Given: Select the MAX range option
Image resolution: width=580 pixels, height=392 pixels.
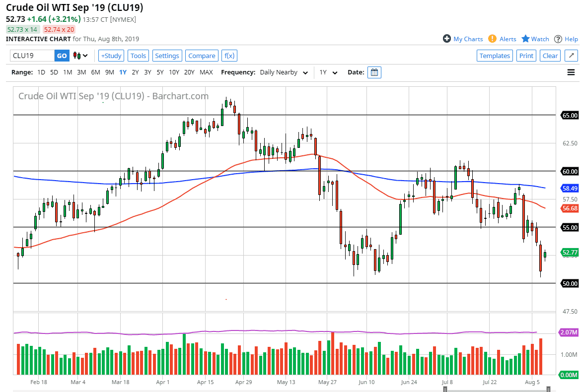Looking at the screenshot, I should 206,72.
